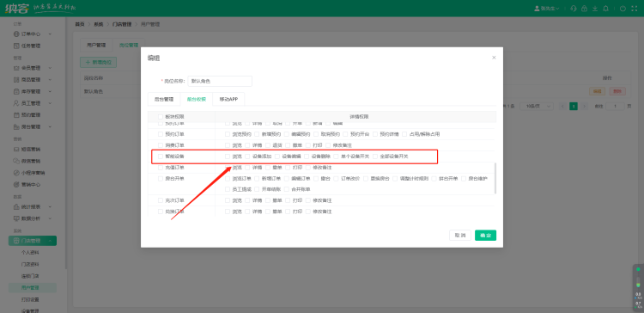
Task: Click the 营销中心 sidebar icon
Action: click(16, 184)
